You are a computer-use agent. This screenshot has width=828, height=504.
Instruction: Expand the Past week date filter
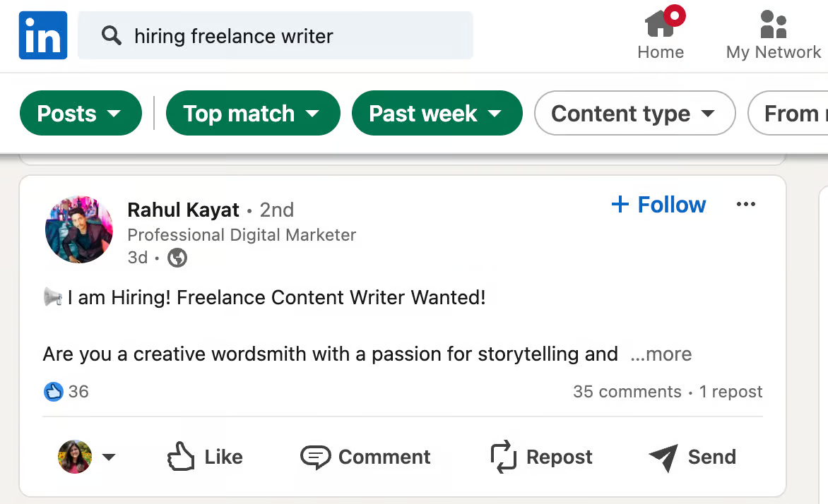pos(437,113)
